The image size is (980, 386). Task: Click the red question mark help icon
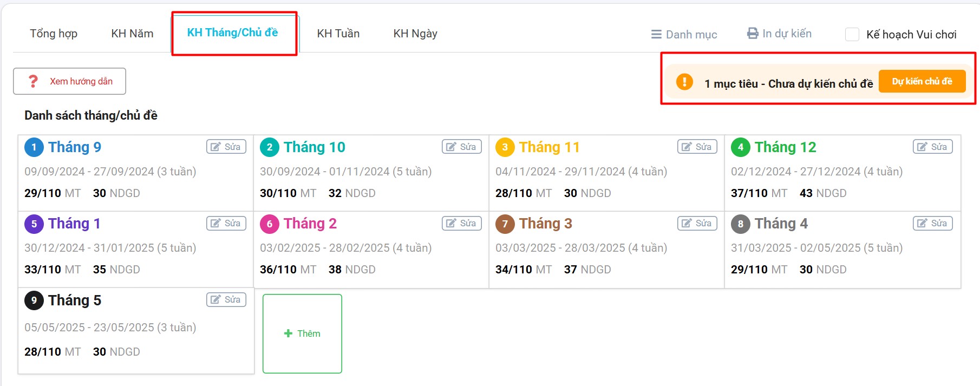tap(33, 81)
